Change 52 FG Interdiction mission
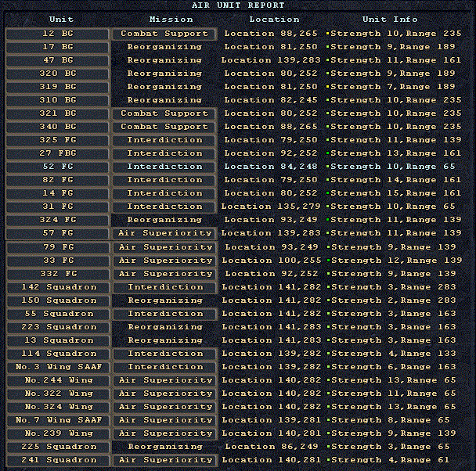This screenshot has height=471, width=476. click(x=164, y=167)
